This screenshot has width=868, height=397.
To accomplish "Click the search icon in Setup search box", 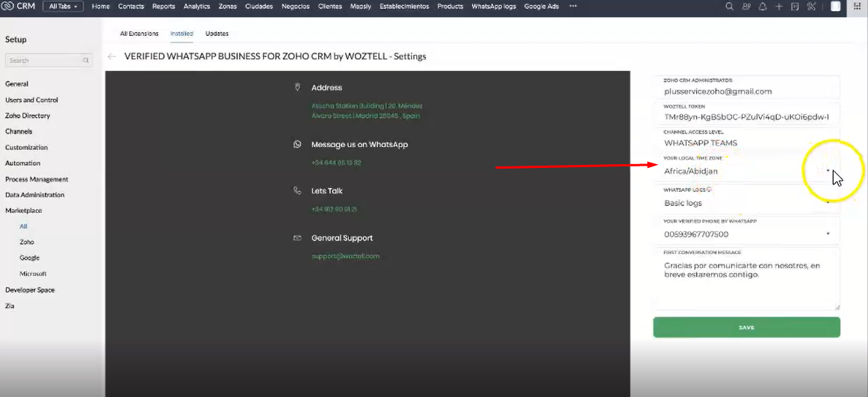I will pyautogui.click(x=86, y=60).
